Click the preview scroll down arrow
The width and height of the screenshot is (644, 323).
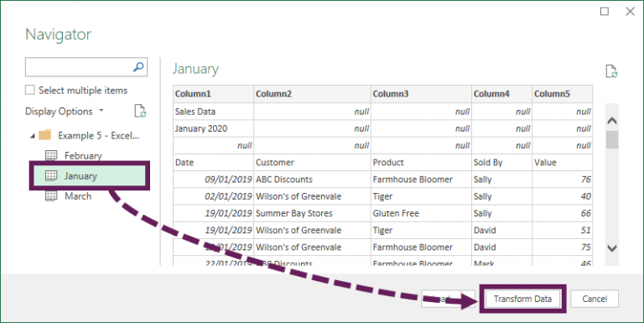point(612,247)
